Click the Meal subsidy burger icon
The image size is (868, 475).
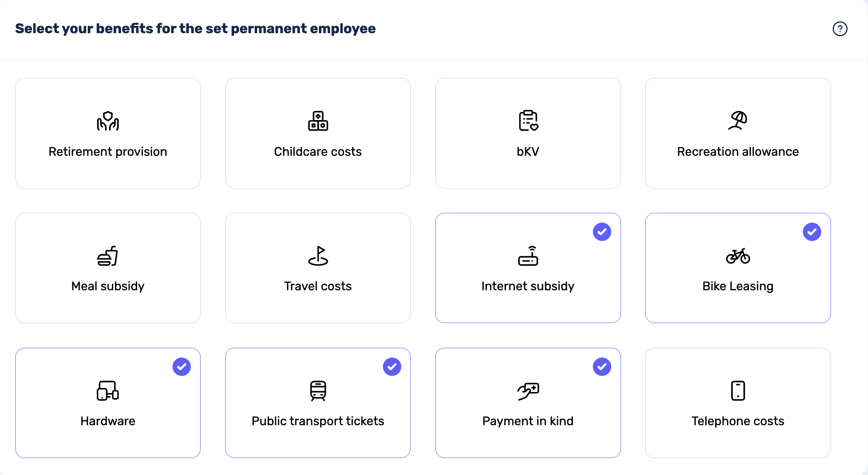[108, 256]
